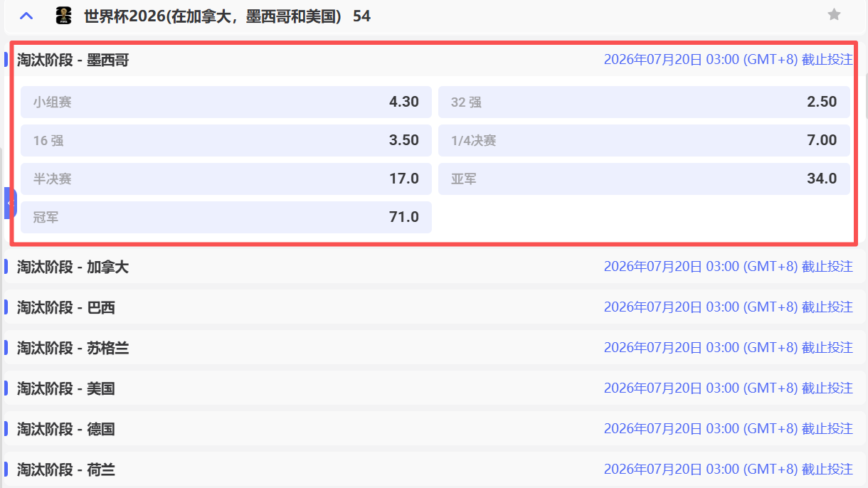Click 截止投注 link next to Mexico deadline
The width and height of the screenshot is (868, 488).
tap(830, 60)
